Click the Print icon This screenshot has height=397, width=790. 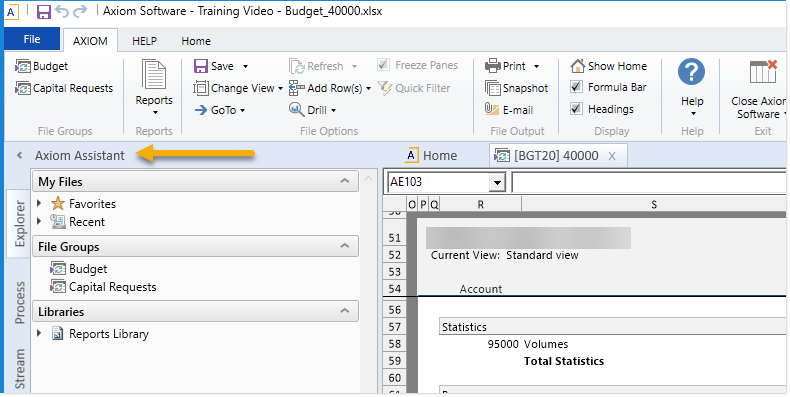(492, 66)
